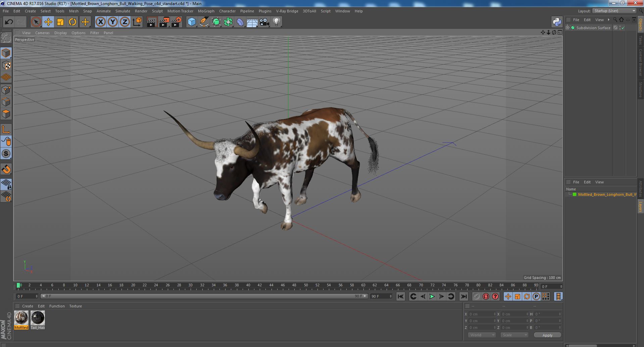Switch to Points mode
644x347 pixels.
(x=6, y=90)
